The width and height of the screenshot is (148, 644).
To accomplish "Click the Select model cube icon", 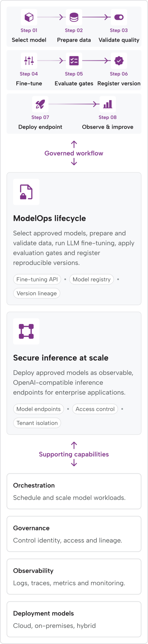I will click(x=29, y=17).
